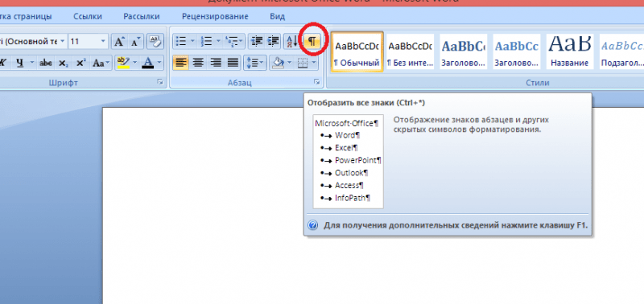This screenshot has width=644, height=304.
Task: Expand the borders dropdown arrow
Action: click(314, 63)
